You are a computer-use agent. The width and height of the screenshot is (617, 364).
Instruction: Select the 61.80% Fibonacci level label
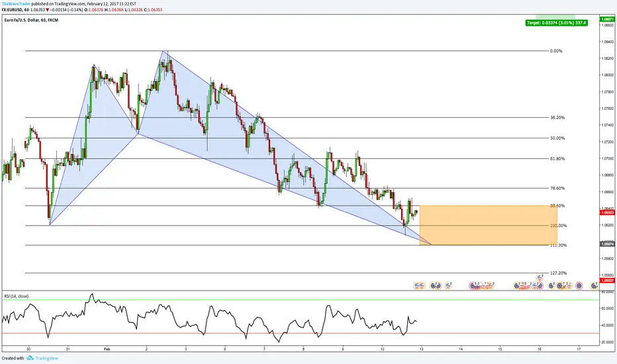tap(557, 159)
